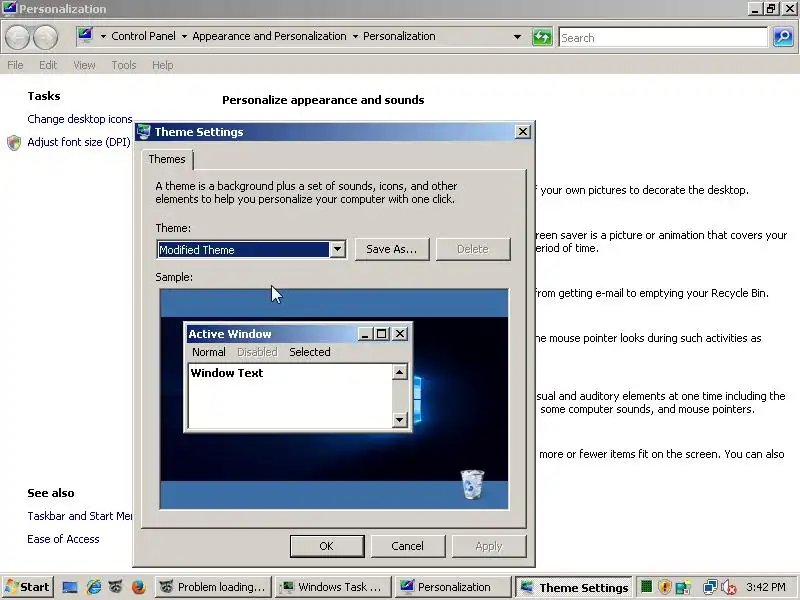
Task: Click Appearance and Personalization in address bar
Action: (269, 36)
